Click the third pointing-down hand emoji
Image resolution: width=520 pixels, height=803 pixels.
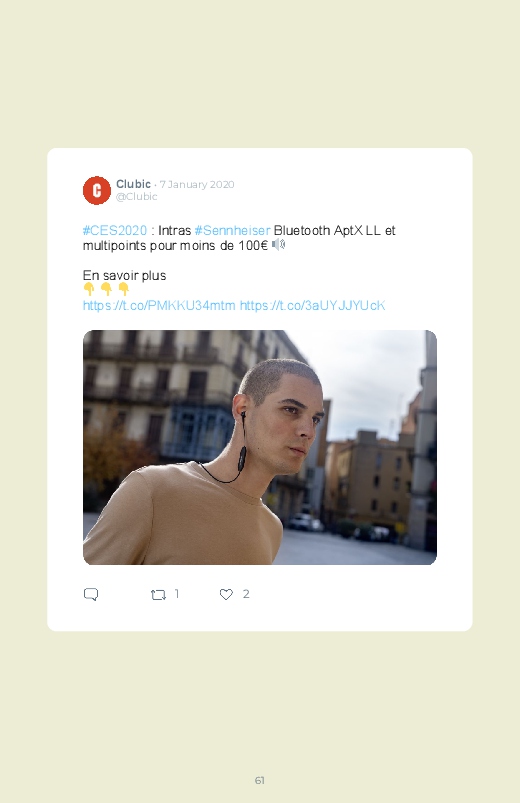[123, 289]
